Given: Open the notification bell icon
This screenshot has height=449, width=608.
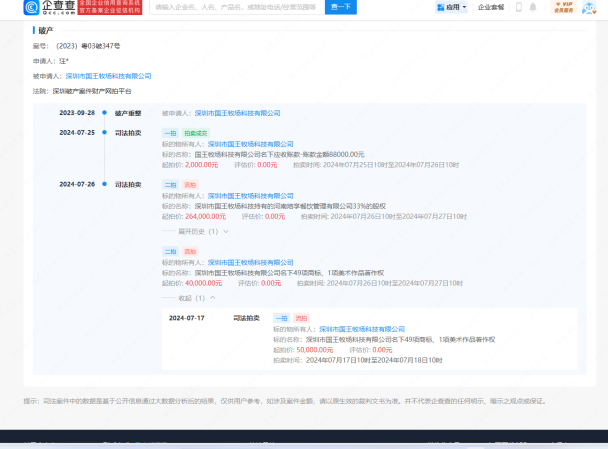Looking at the screenshot, I should pos(533,7).
